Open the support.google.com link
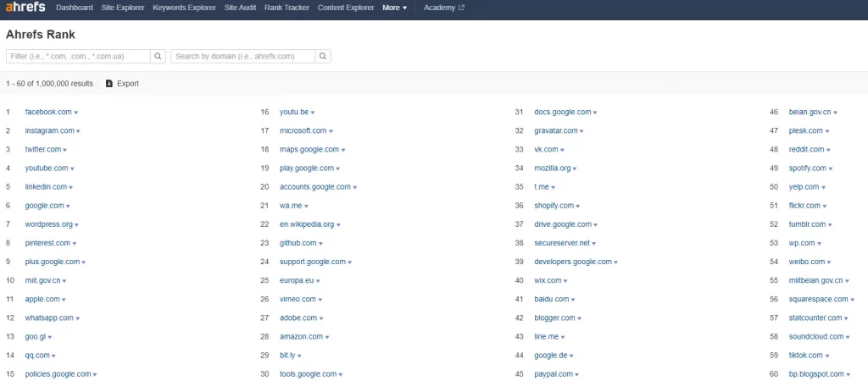This screenshot has height=392, width=868. [312, 262]
